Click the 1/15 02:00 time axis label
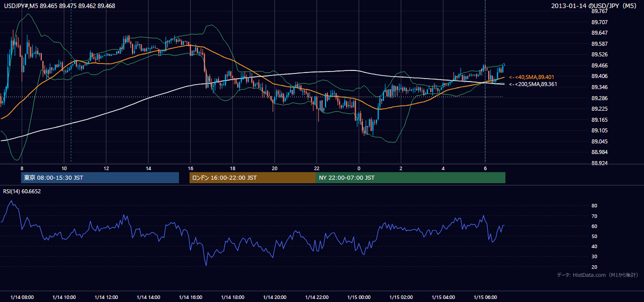644x302 pixels. tap(401, 297)
